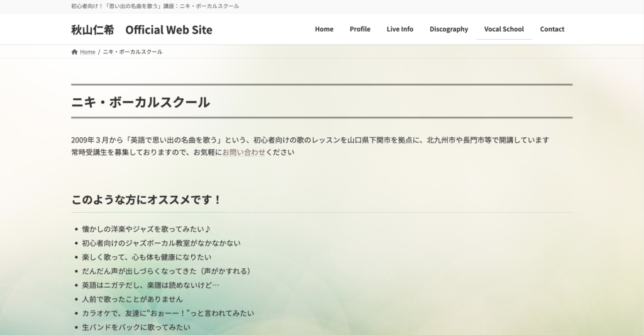Click the top tagline 初心者向け！ text
Image resolution: width=644 pixels, height=335 pixels.
coord(155,6)
